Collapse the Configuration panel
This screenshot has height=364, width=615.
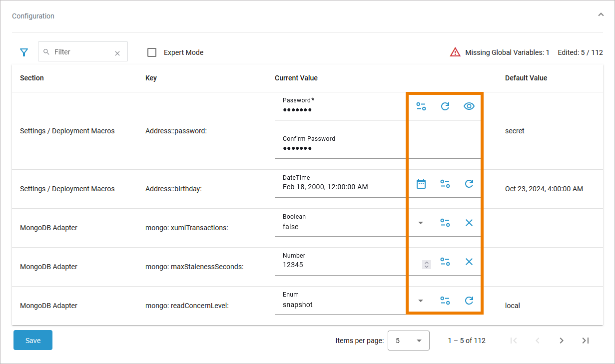coord(601,15)
